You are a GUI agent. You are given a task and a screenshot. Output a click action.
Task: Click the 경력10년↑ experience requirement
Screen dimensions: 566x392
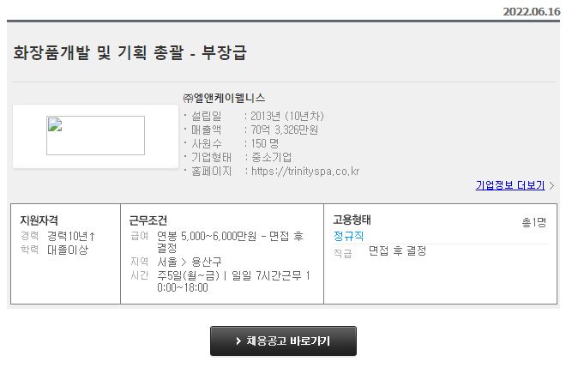71,236
